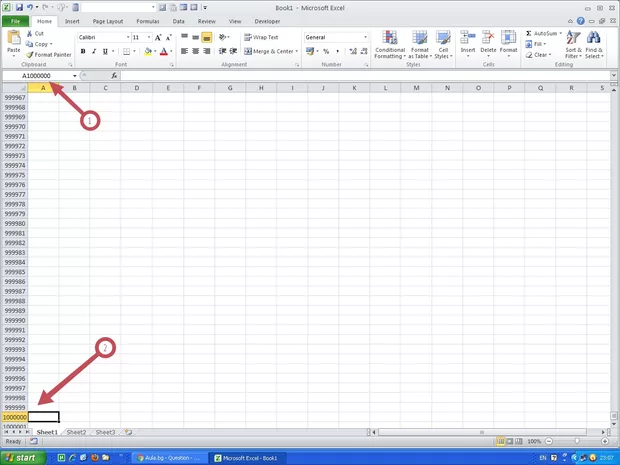Open Conditional Formatting menu
This screenshot has width=620, height=465.
click(390, 45)
